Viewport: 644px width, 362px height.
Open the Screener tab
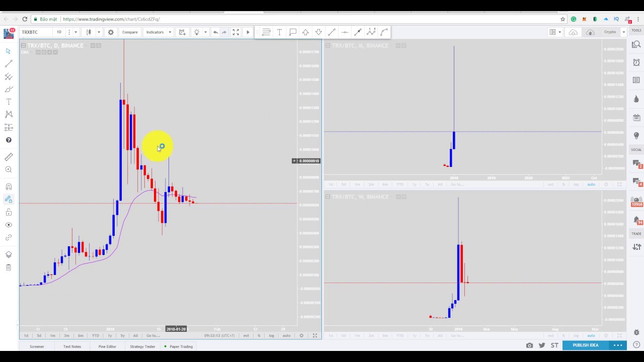pos(37,346)
